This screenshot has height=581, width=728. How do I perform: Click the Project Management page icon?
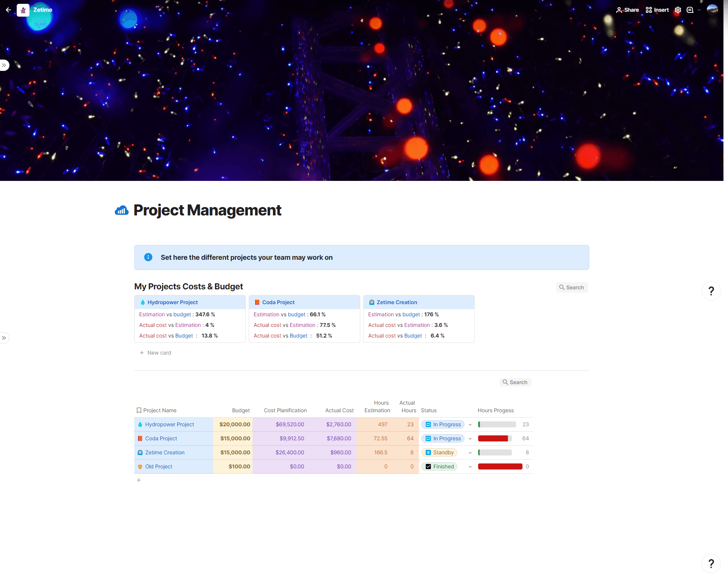[x=122, y=210]
